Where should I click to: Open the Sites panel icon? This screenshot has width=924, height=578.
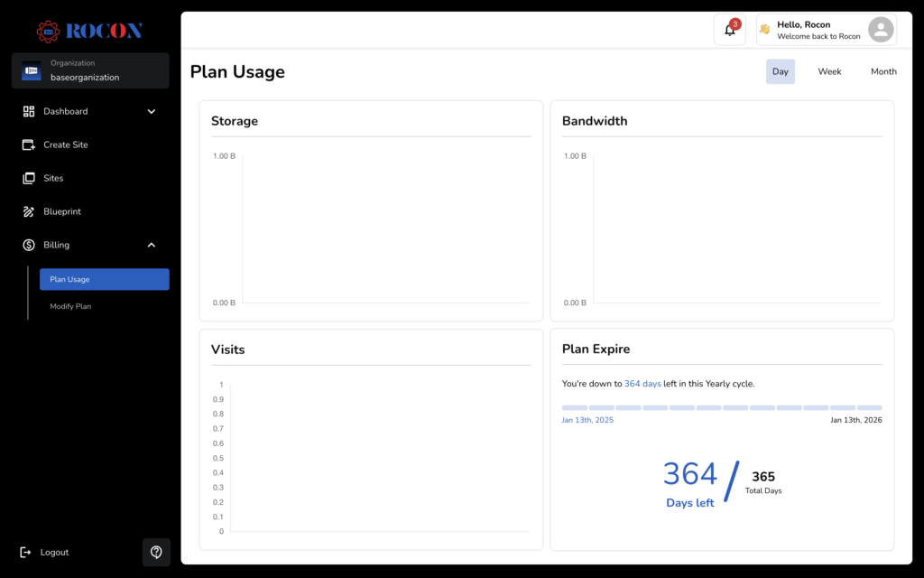click(27, 178)
